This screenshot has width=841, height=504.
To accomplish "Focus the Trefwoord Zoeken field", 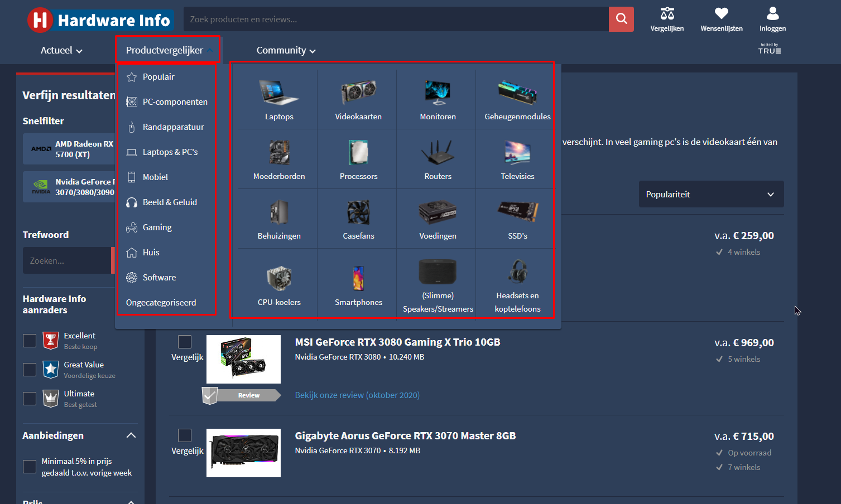I will 67,260.
